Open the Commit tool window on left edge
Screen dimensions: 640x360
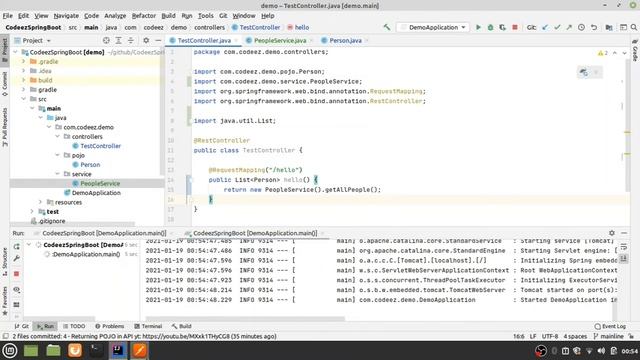[x=4, y=84]
